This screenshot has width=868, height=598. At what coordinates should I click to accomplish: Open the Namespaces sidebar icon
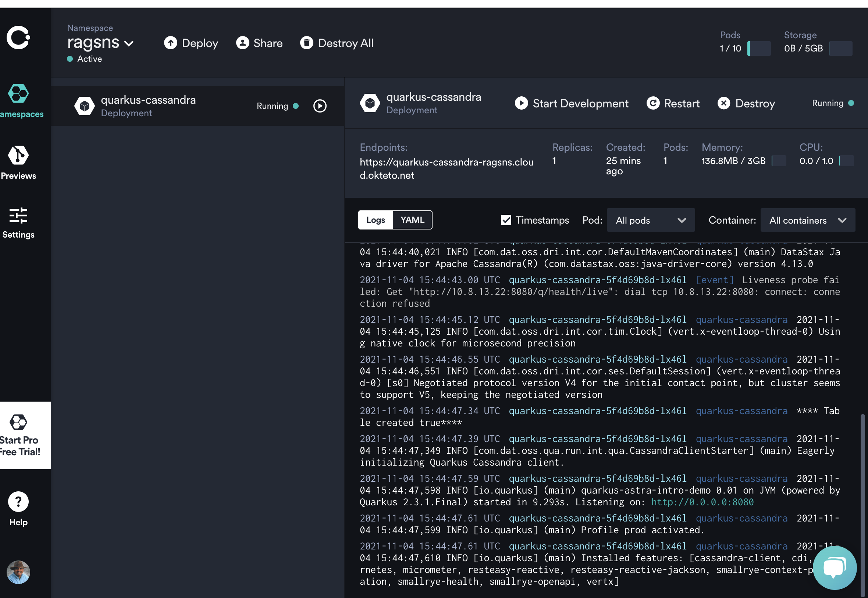(18, 94)
